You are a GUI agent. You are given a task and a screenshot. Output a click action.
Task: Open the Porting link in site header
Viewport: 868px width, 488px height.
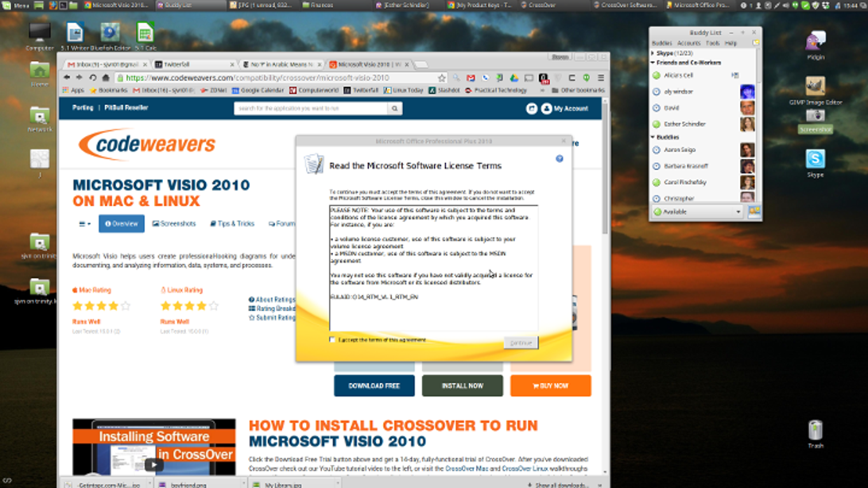click(83, 108)
